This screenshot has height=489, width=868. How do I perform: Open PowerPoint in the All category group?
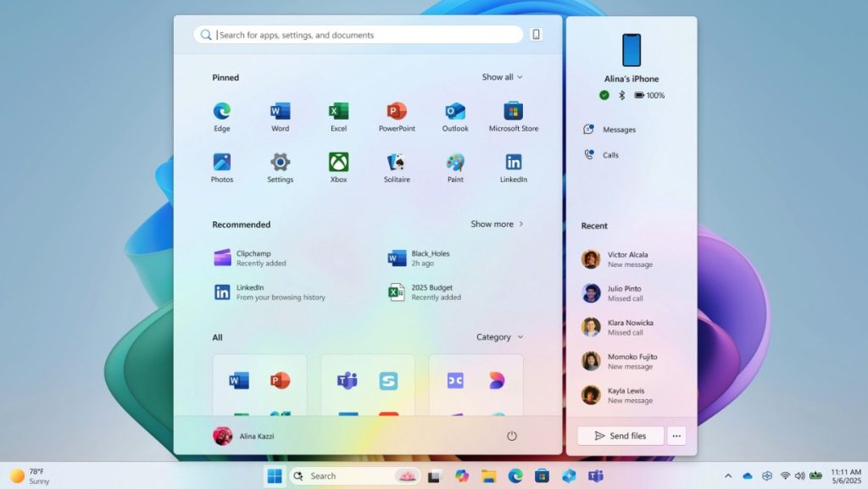tap(280, 381)
